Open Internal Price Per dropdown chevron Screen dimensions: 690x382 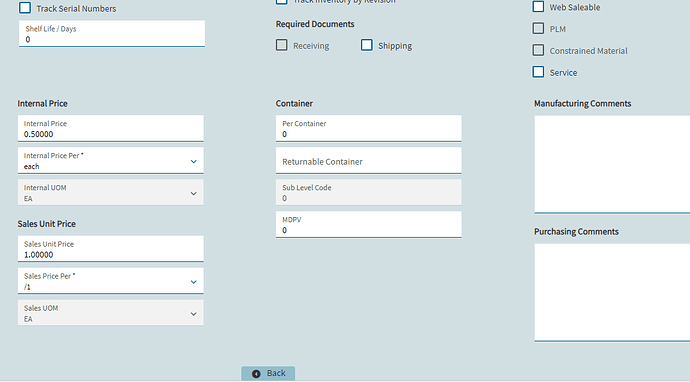click(194, 162)
